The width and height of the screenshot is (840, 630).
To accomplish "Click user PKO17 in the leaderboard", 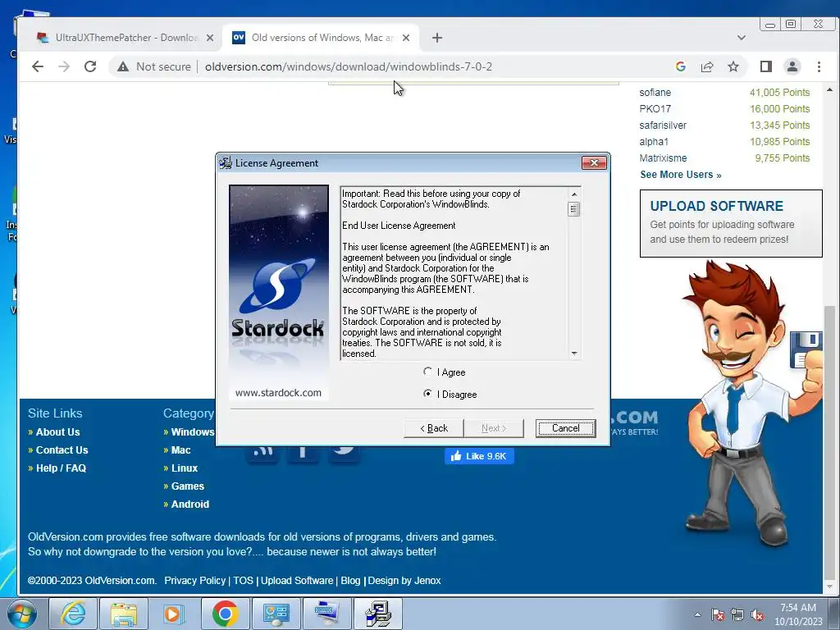I will click(x=655, y=109).
